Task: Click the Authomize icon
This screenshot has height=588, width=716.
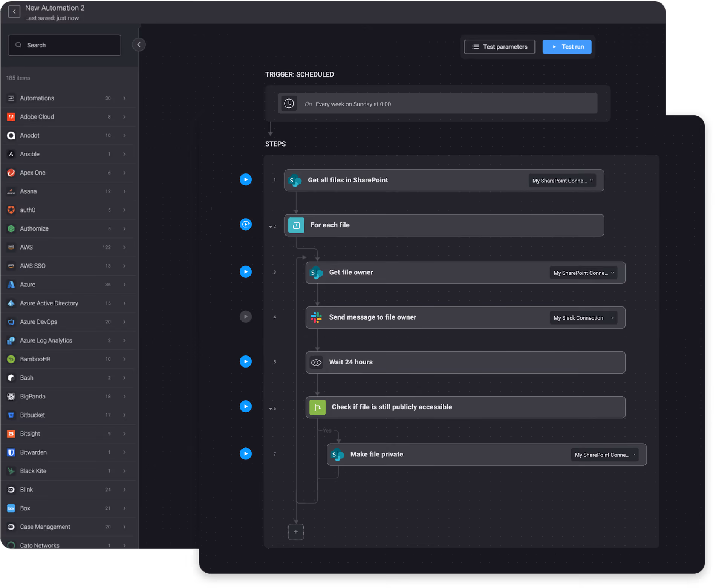Action: (11, 228)
